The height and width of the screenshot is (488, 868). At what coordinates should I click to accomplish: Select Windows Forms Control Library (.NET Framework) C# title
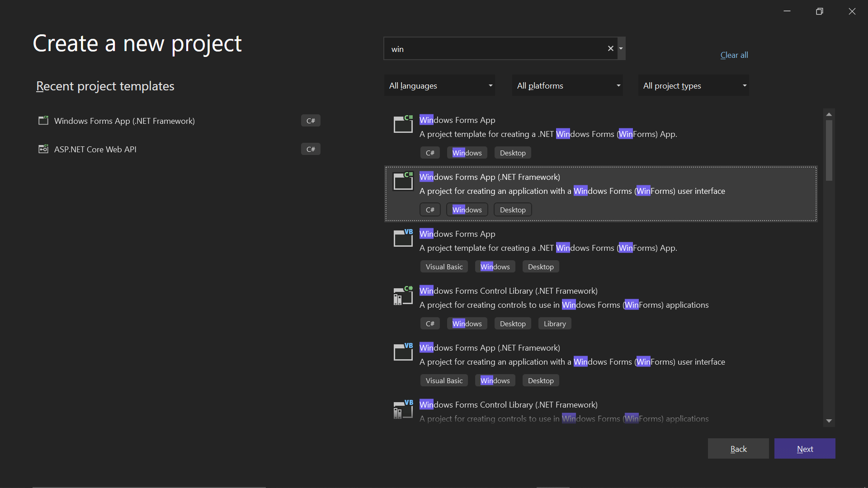tap(508, 291)
